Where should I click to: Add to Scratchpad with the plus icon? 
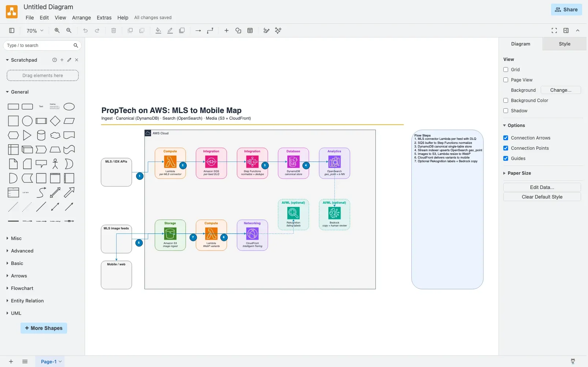[62, 60]
